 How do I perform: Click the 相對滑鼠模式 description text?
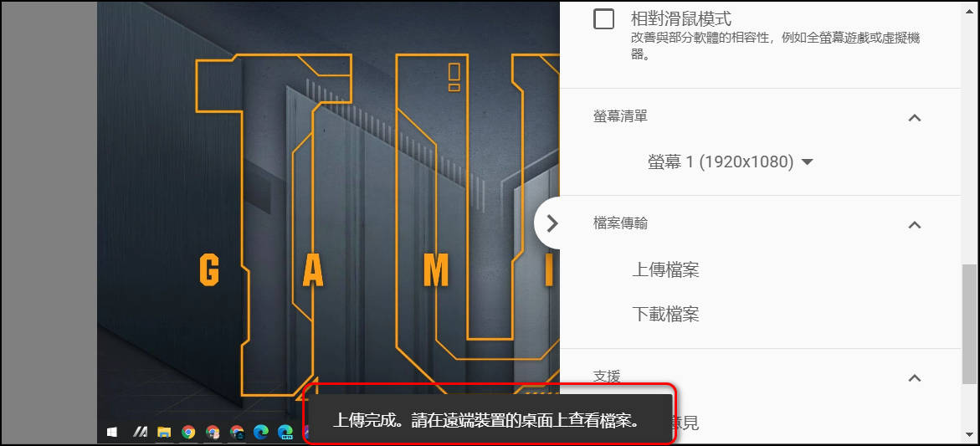(775, 46)
